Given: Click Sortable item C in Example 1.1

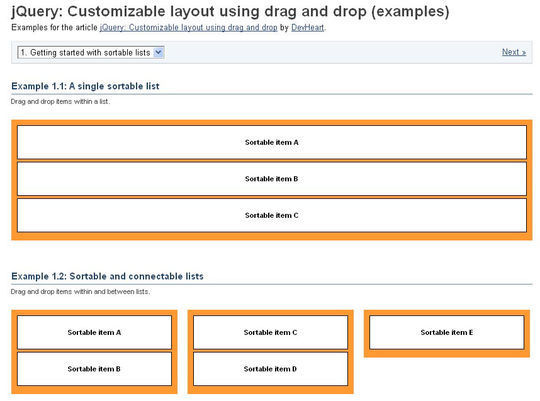Looking at the screenshot, I should [x=272, y=215].
